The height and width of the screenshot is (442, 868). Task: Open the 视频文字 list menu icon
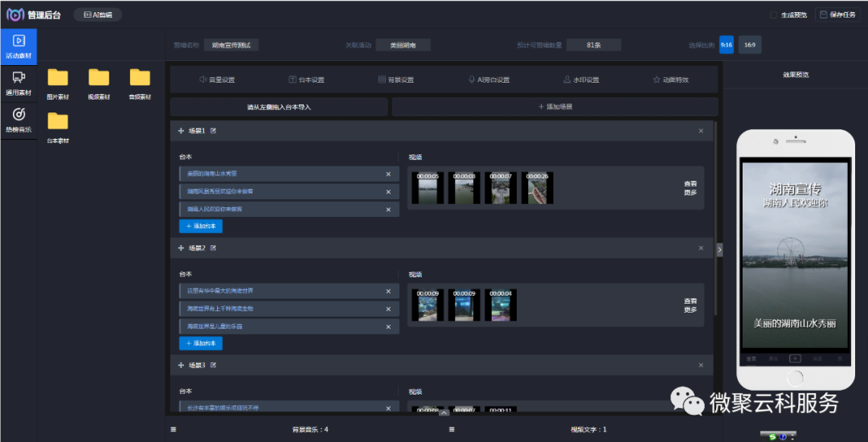[452, 430]
